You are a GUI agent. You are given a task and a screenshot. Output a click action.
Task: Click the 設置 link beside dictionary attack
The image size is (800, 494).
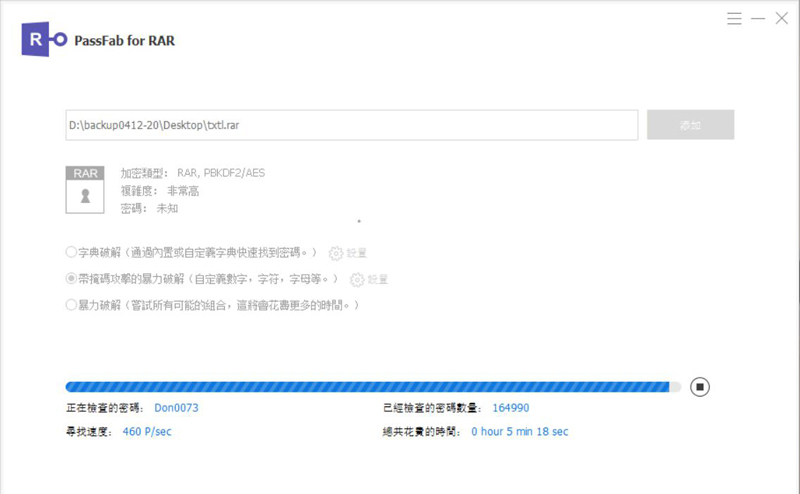356,254
